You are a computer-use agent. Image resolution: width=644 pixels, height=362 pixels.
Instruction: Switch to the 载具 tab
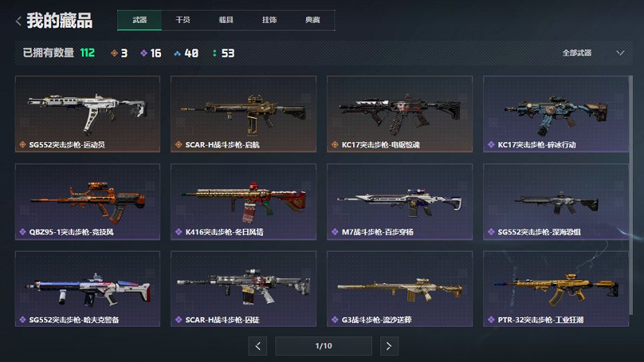226,20
